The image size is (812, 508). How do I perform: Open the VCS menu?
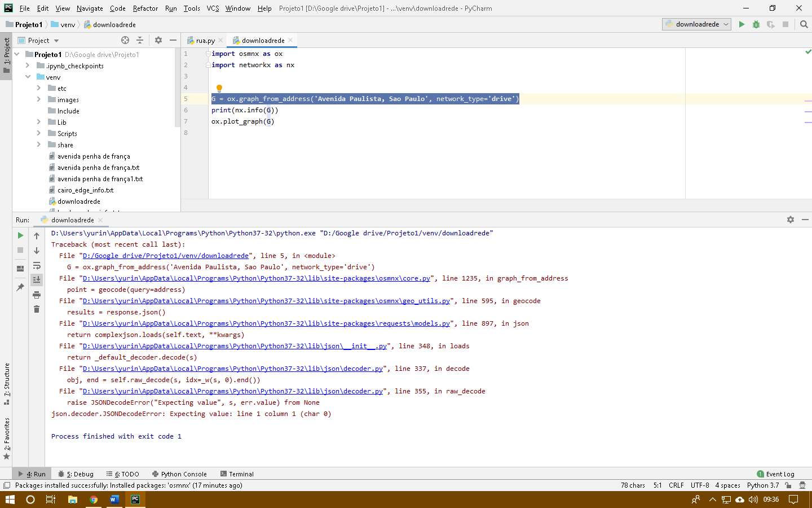coord(213,8)
